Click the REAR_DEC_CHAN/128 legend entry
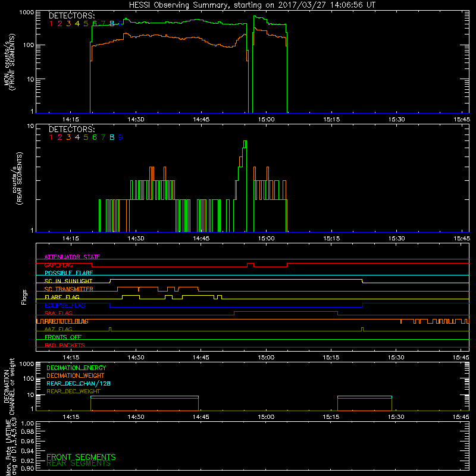The width and height of the screenshot is (476, 476). click(79, 384)
